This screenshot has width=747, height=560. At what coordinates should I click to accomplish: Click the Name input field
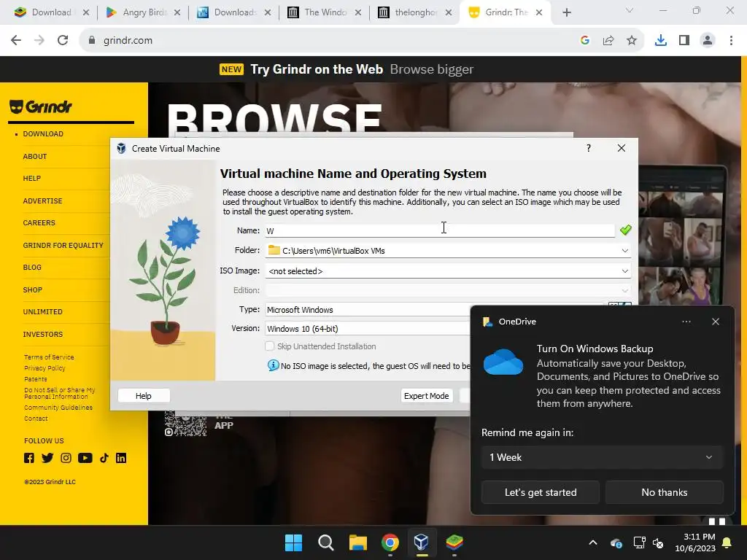coord(440,231)
